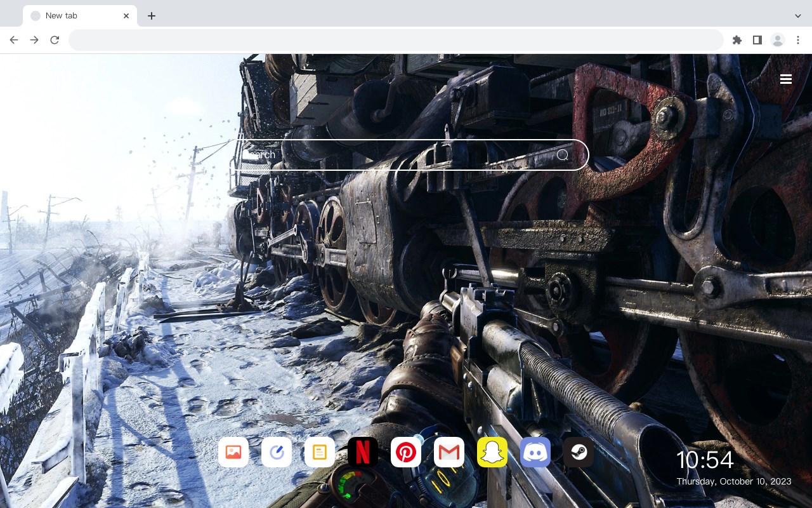Viewport: 812px width, 508px height.
Task: Expand the tab search dropdown arrow
Action: 798,15
